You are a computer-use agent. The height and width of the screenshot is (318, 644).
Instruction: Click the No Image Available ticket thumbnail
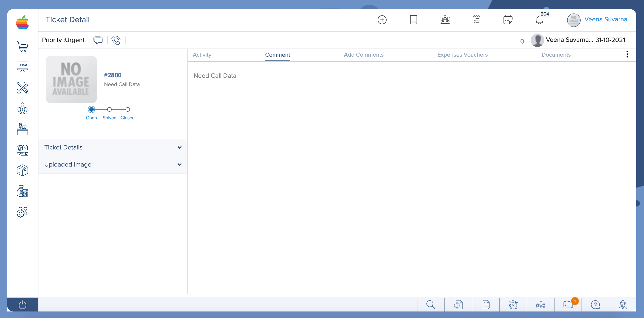71,80
